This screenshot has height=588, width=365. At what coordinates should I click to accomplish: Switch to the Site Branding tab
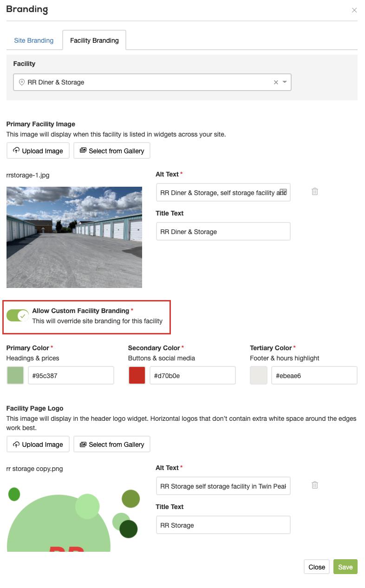34,40
